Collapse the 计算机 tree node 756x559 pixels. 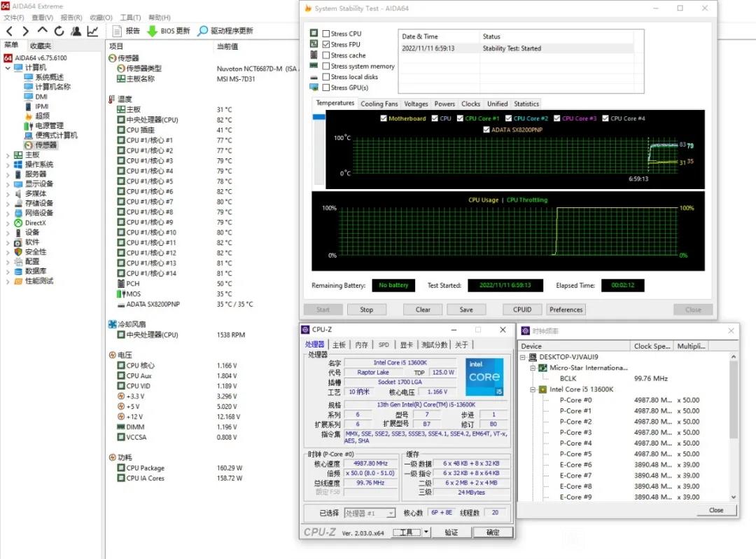coord(8,68)
